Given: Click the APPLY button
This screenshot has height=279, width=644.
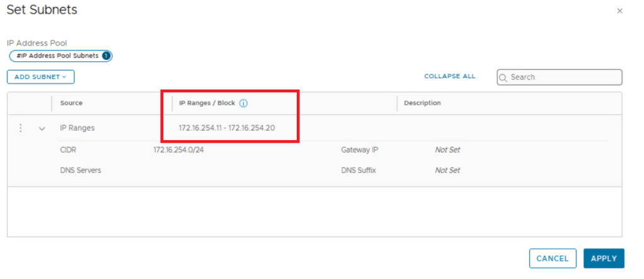Looking at the screenshot, I should (x=604, y=258).
